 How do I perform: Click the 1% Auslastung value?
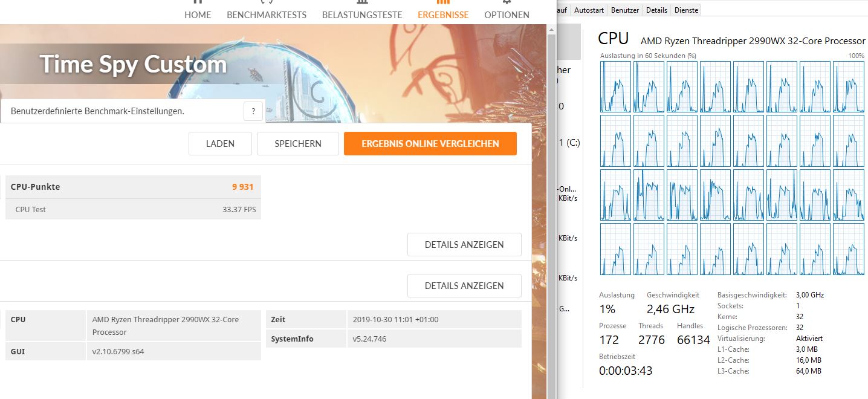coord(607,309)
